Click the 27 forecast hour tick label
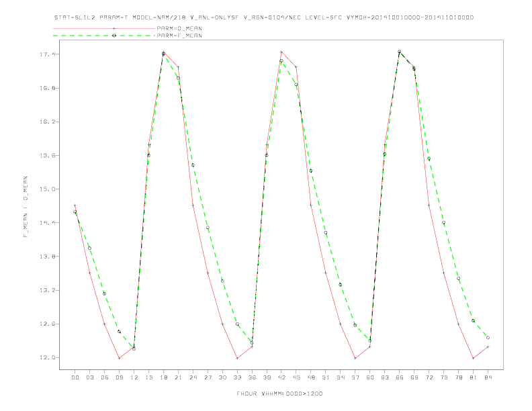Viewport: 532px width, 411px height. tap(208, 377)
